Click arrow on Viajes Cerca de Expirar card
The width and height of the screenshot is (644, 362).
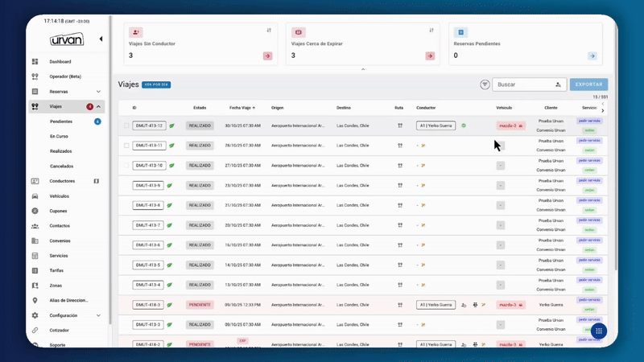pyautogui.click(x=430, y=56)
